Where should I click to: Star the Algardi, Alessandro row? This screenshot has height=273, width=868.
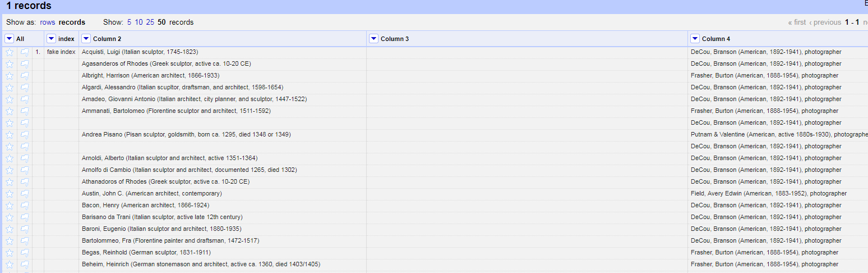pyautogui.click(x=10, y=88)
